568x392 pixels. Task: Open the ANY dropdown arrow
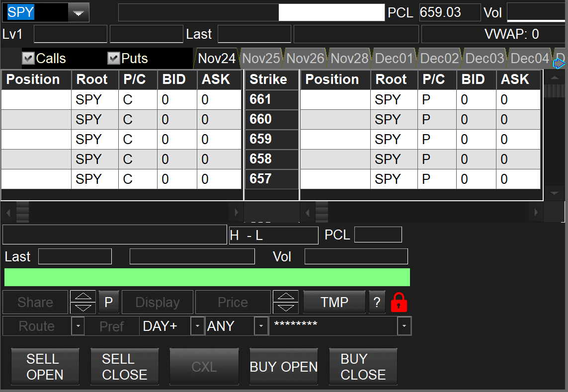[x=261, y=326]
